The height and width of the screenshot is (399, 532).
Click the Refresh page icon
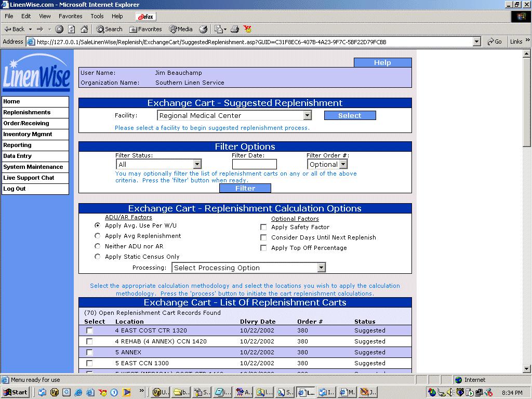coord(72,29)
